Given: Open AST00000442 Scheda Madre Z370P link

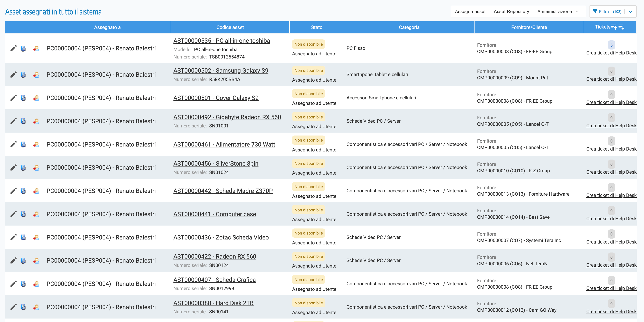Looking at the screenshot, I should (x=223, y=191).
